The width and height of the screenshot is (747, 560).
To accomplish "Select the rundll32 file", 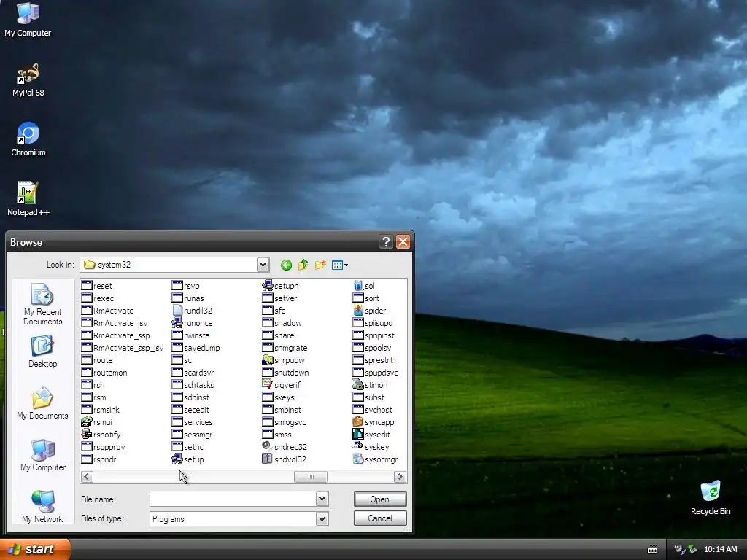I will tap(192, 311).
